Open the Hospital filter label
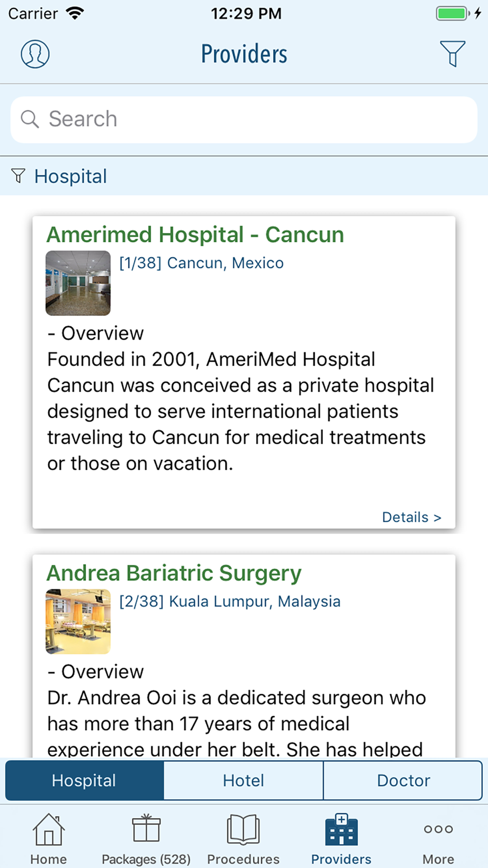The height and width of the screenshot is (868, 488). tap(71, 176)
